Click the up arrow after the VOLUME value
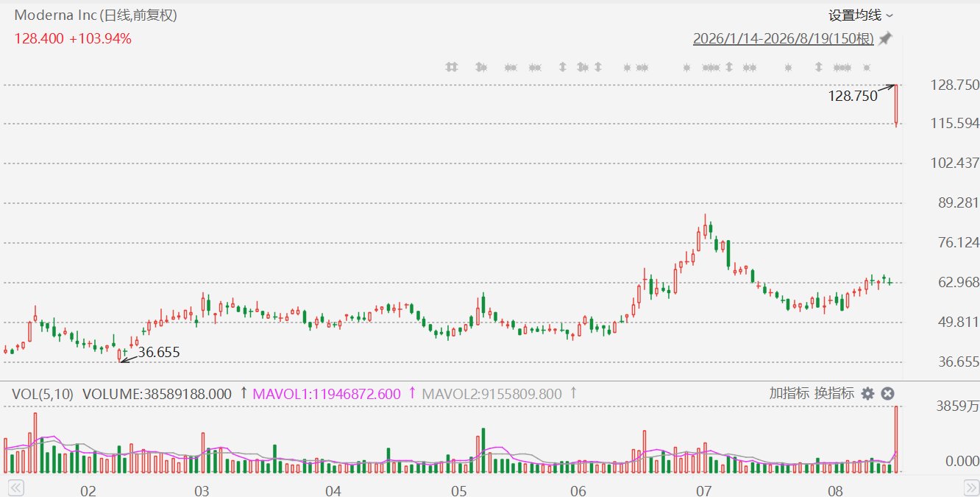The width and height of the screenshot is (980, 497). [x=244, y=394]
